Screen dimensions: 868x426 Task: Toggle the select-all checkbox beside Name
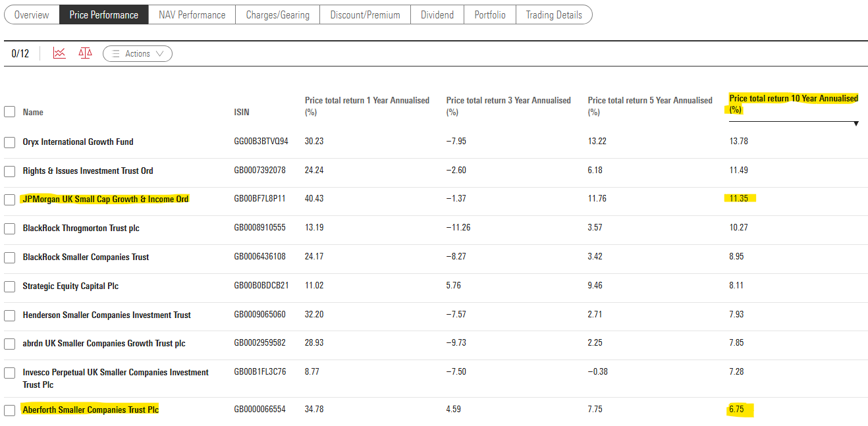(x=9, y=112)
